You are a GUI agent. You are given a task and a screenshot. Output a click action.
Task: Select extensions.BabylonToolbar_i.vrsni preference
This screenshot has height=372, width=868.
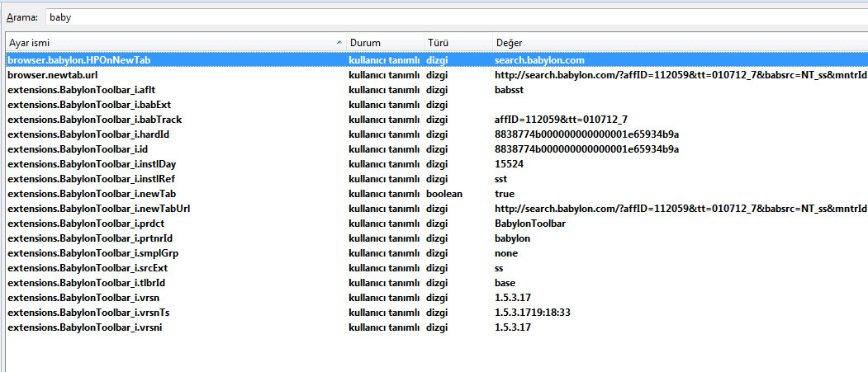click(x=436, y=327)
